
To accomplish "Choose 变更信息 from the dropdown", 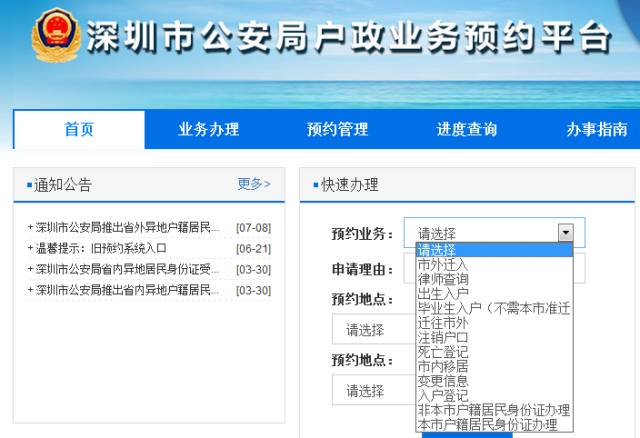I will click(494, 381).
